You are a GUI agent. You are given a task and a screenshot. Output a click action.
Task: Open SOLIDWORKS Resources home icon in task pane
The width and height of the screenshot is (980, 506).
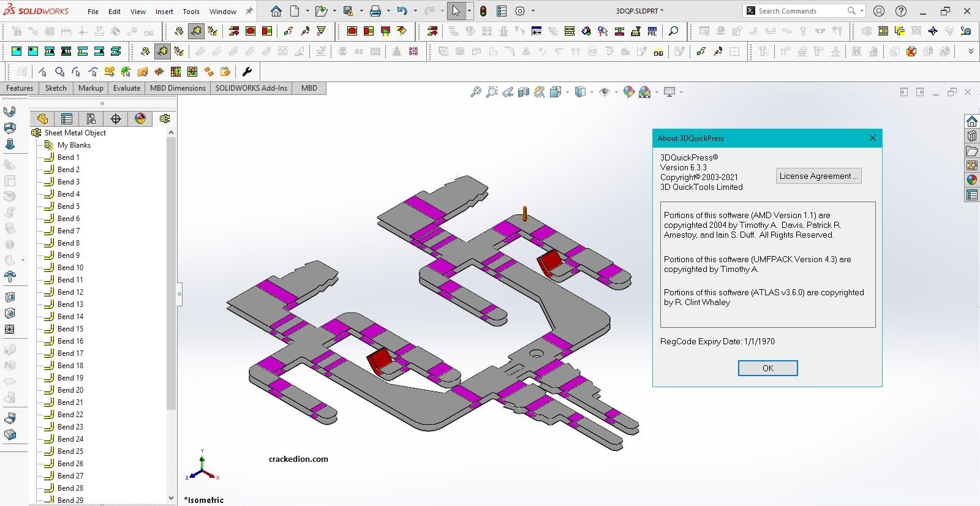click(x=972, y=121)
